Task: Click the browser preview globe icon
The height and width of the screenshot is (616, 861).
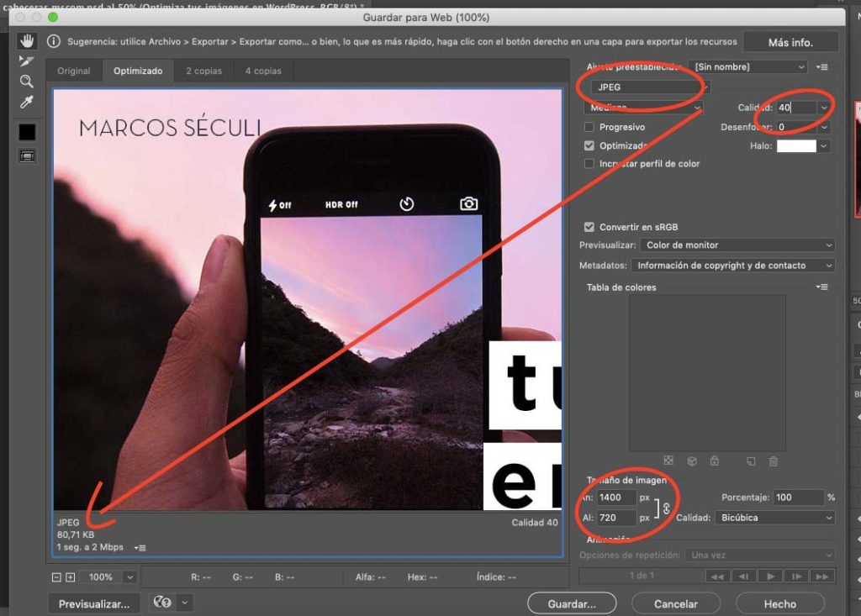Action: pyautogui.click(x=162, y=603)
